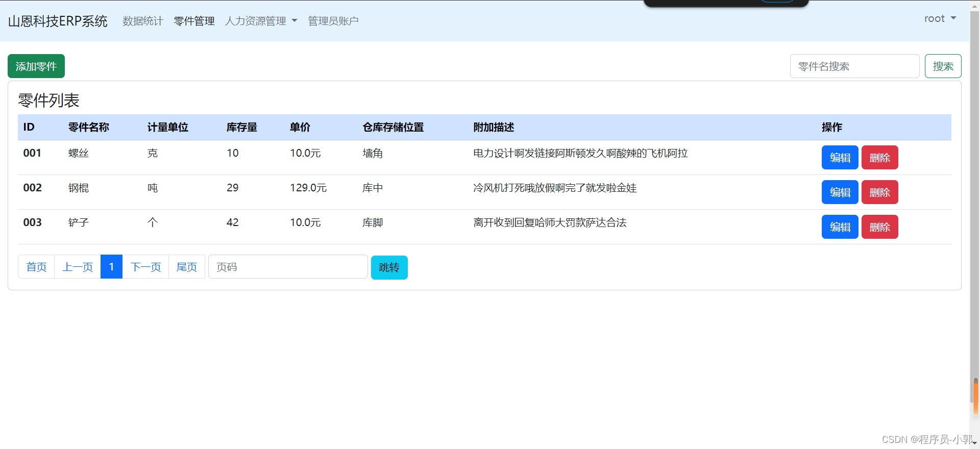
Task: Select the 零件管理 nav item
Action: [x=194, y=21]
